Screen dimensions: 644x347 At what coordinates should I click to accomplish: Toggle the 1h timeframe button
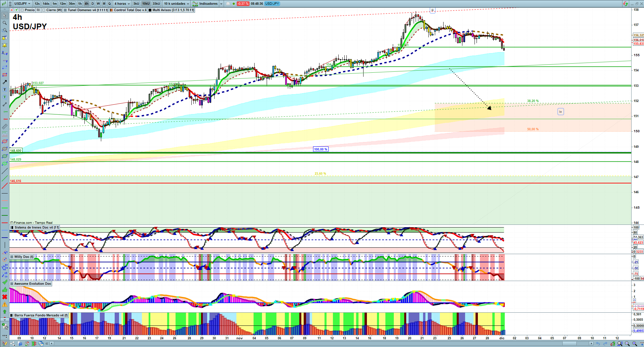[x=80, y=4]
